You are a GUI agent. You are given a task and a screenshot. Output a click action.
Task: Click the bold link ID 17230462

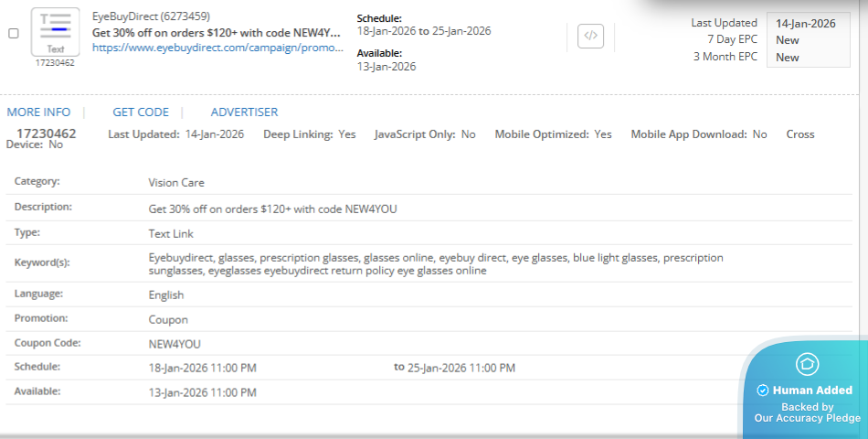(47, 134)
